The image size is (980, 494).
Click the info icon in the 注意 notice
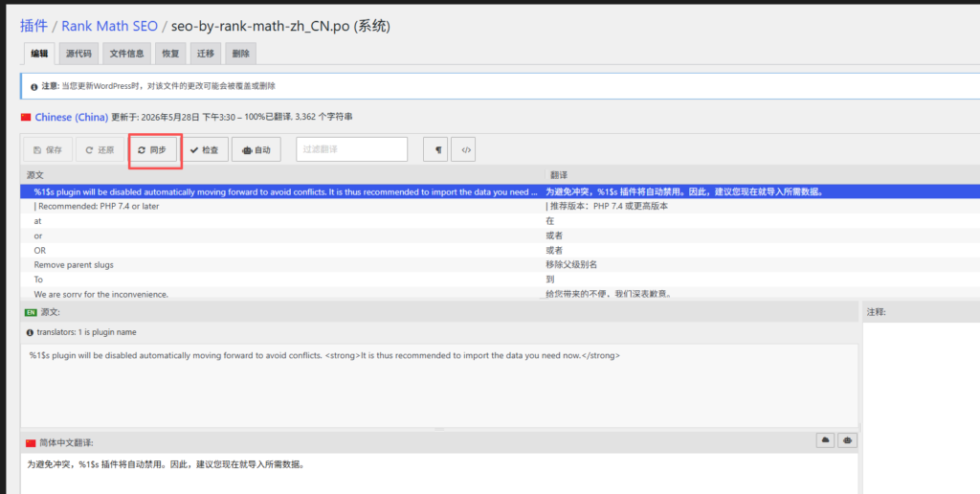point(33,86)
